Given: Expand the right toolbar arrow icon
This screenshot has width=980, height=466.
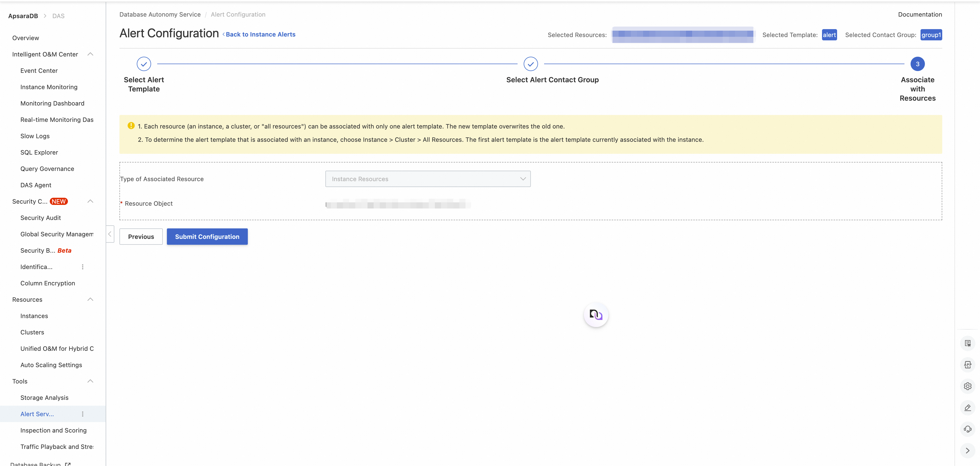Looking at the screenshot, I should [967, 450].
